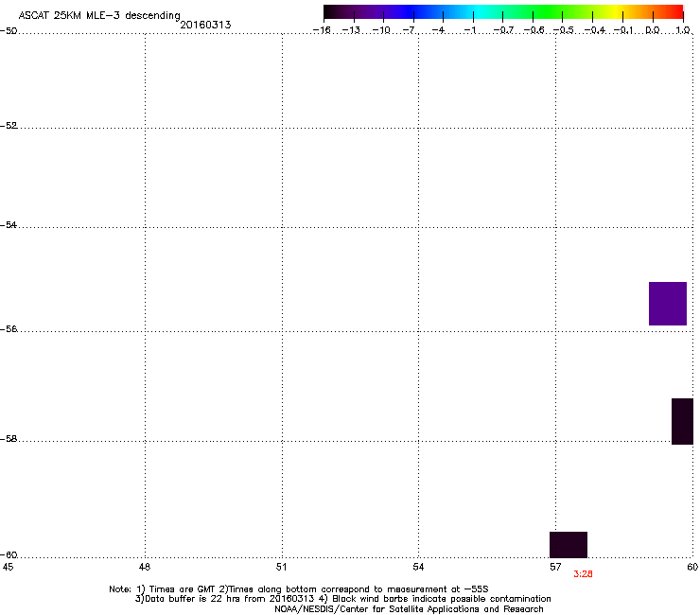Screen dimensions: 700x615
Task: Click the -50 latitude axis label
Action: pos(9,31)
